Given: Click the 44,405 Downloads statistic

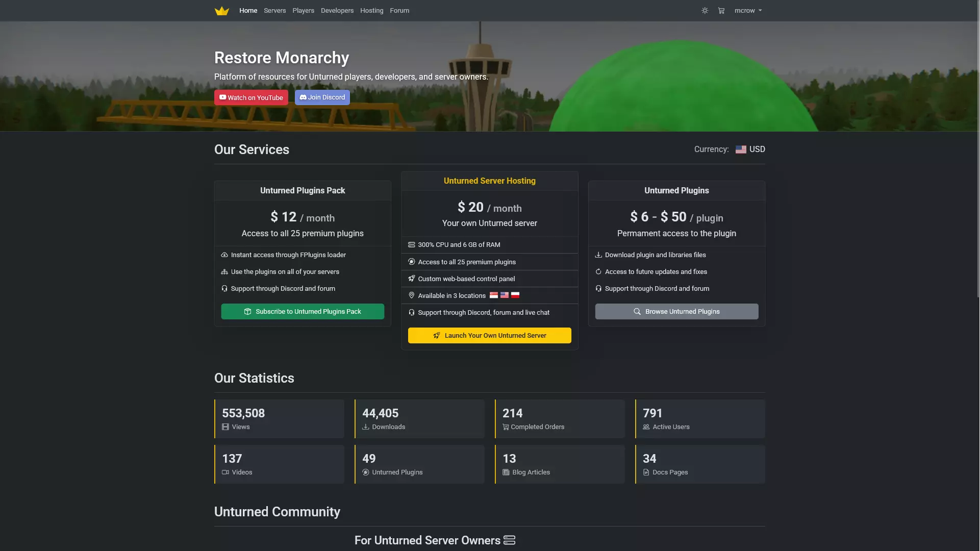Looking at the screenshot, I should pyautogui.click(x=419, y=419).
